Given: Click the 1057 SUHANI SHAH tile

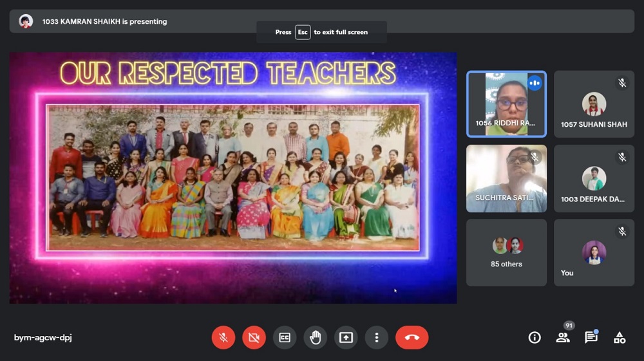Looking at the screenshot, I should [594, 104].
